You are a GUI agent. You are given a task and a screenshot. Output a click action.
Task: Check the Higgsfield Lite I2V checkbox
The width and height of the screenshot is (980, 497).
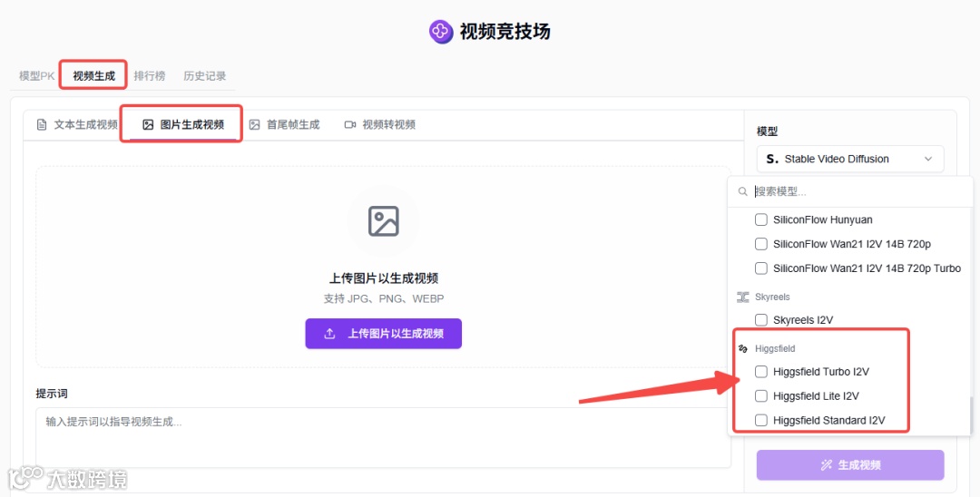[x=760, y=396]
